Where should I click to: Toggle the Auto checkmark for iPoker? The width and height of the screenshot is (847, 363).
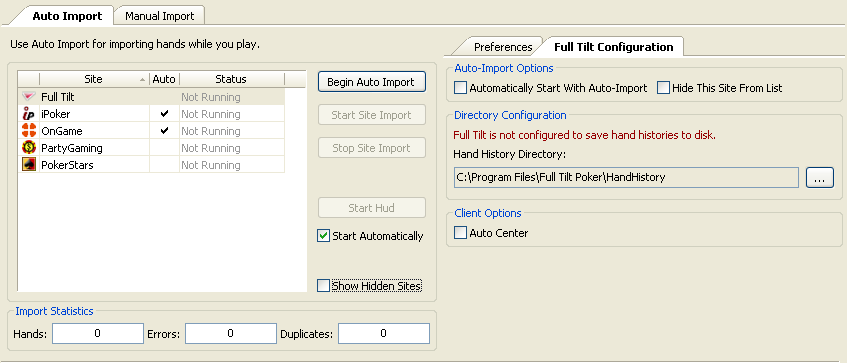click(165, 114)
